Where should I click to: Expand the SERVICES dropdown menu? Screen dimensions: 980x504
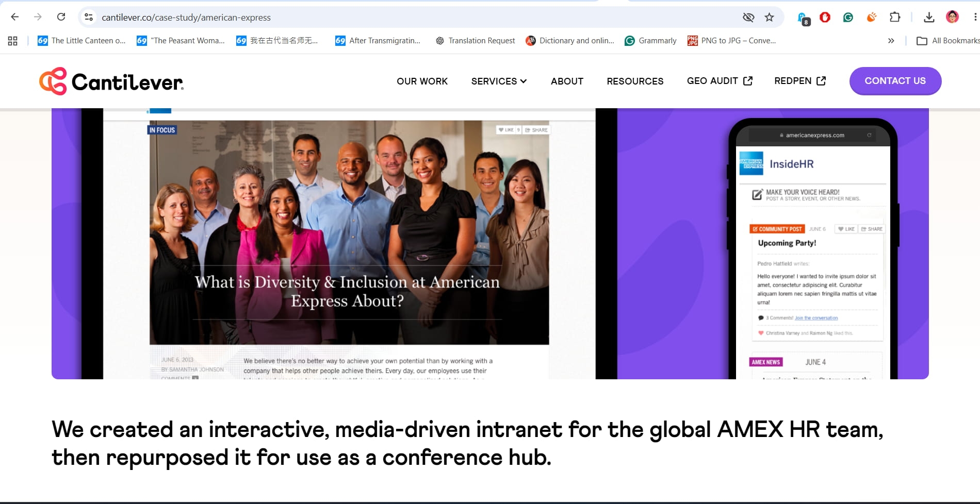click(499, 81)
